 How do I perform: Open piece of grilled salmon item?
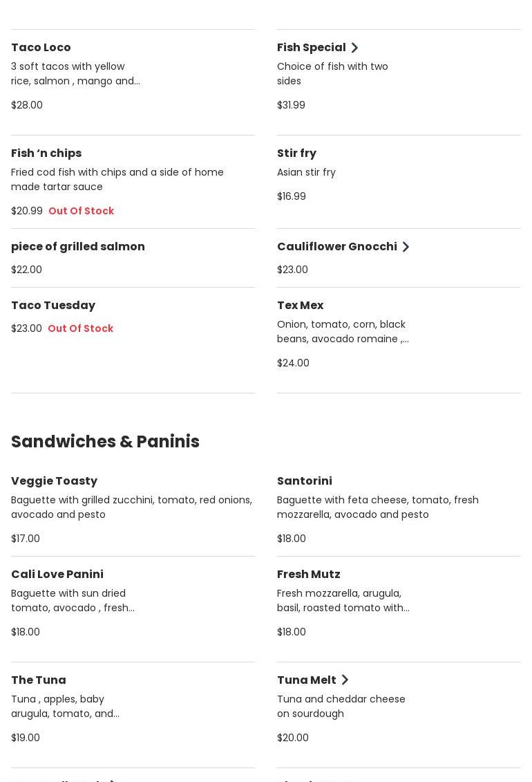point(78,247)
